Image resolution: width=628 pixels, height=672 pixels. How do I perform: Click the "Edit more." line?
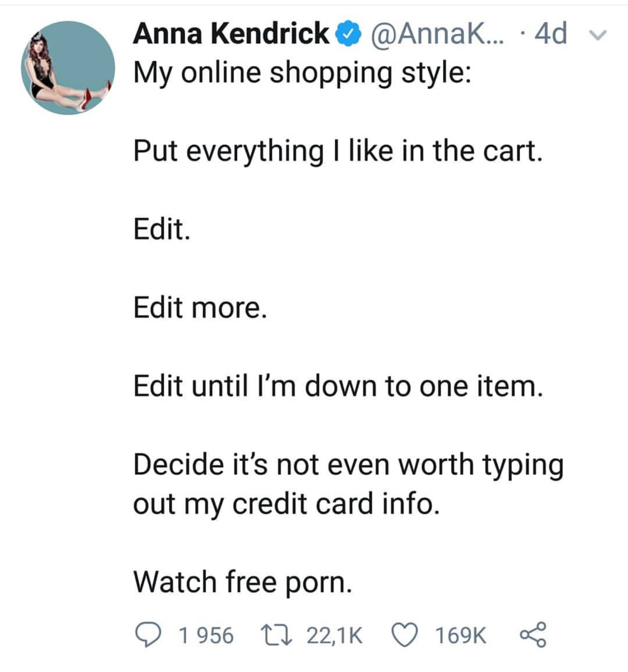200,307
